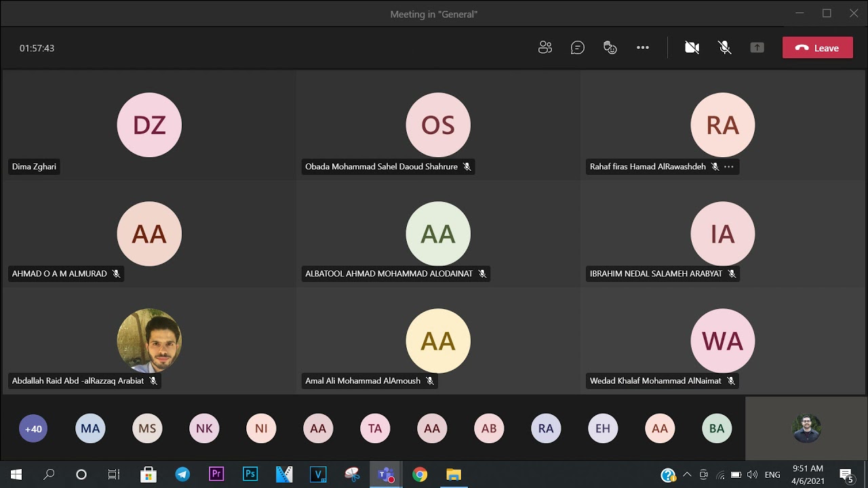868x488 pixels.
Task: Open network Wi-Fi tray icon
Action: [x=720, y=474]
